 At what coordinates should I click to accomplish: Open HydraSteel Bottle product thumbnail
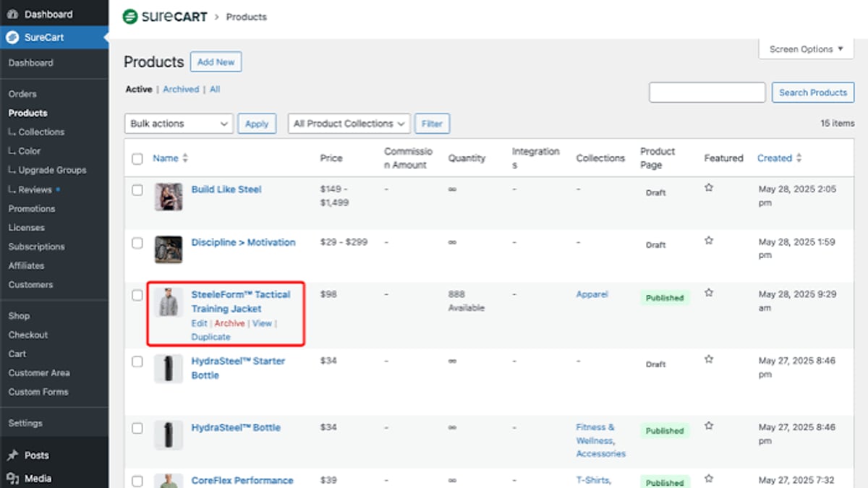click(169, 435)
